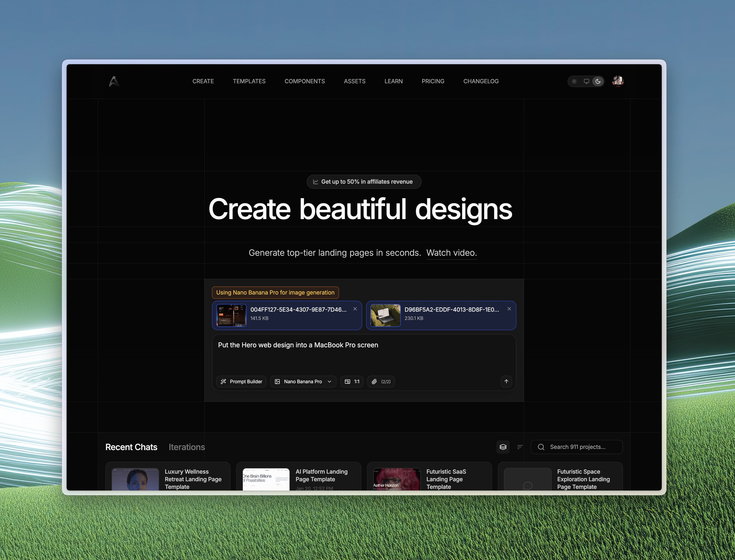The width and height of the screenshot is (735, 560).
Task: Open the Nano Banana Pro model dropdown
Action: (x=303, y=381)
